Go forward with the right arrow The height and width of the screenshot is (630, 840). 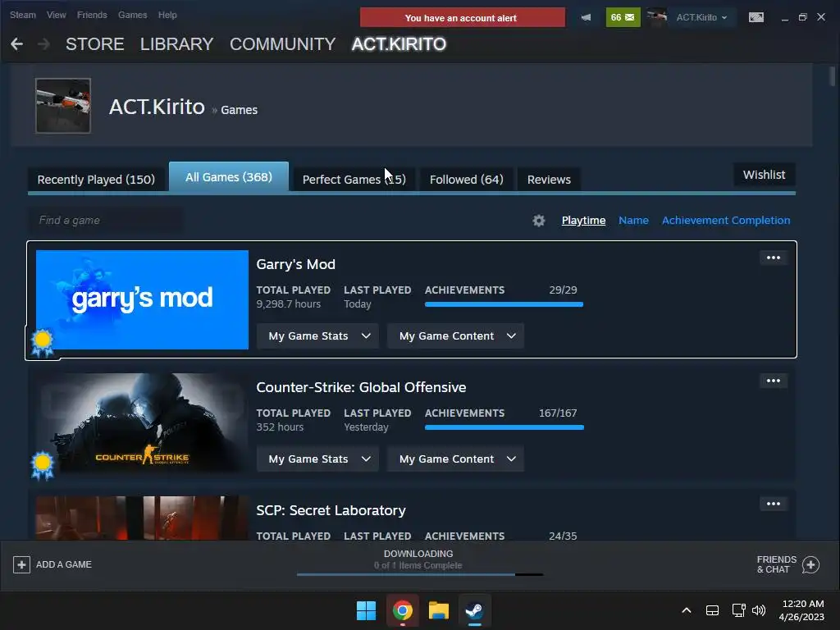tap(43, 44)
